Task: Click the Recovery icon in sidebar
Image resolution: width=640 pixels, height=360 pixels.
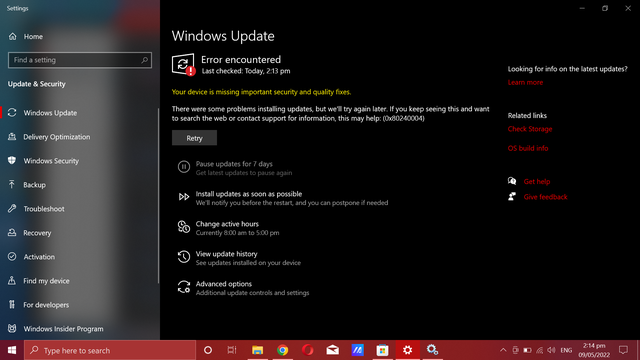Action: click(12, 233)
